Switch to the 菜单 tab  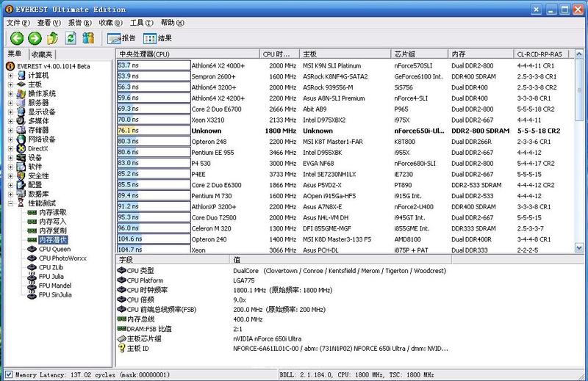[x=15, y=54]
